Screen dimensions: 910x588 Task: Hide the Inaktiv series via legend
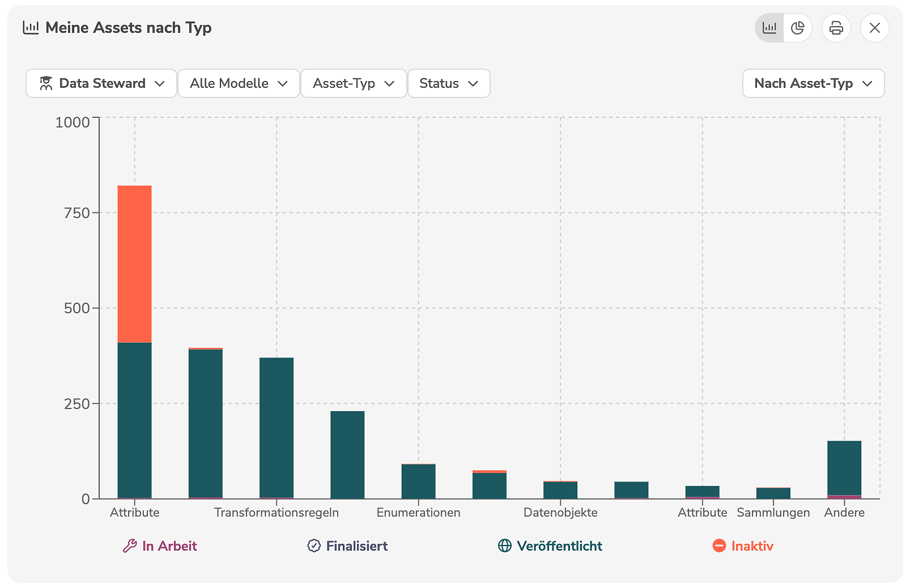[752, 546]
